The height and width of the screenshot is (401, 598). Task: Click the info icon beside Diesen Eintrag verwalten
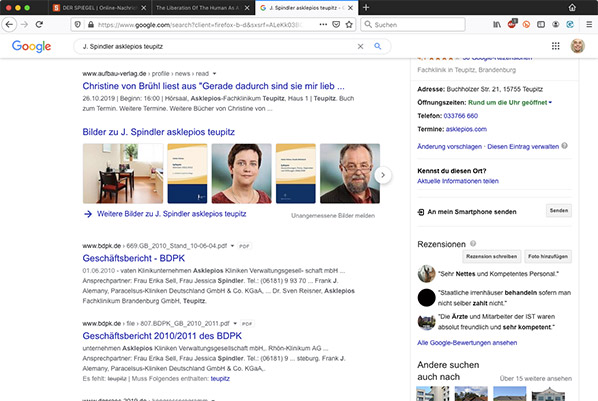[564, 146]
